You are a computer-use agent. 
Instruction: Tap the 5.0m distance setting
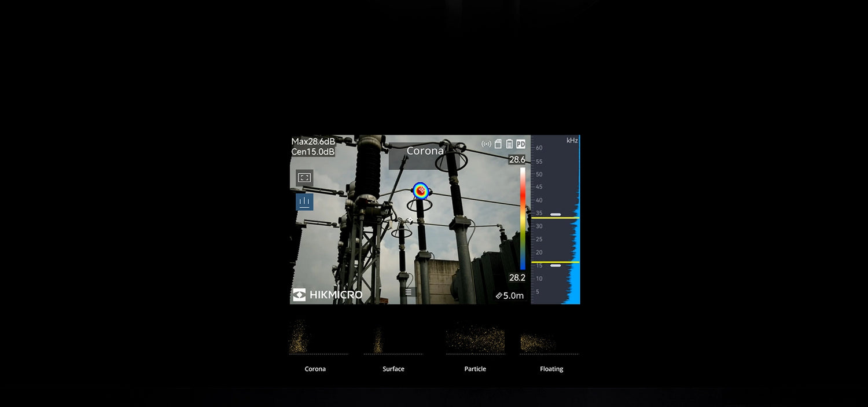(510, 296)
